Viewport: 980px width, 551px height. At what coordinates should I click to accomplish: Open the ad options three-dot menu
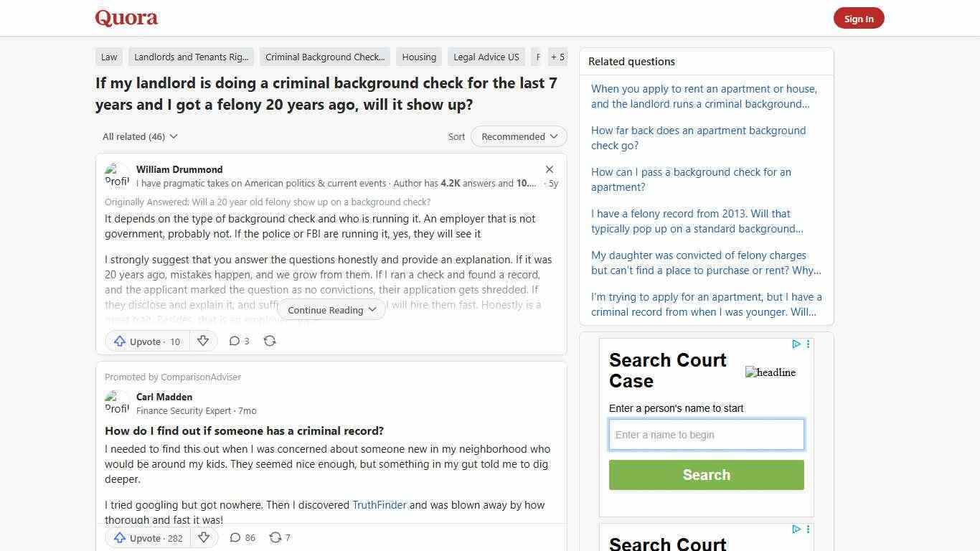[x=808, y=344]
